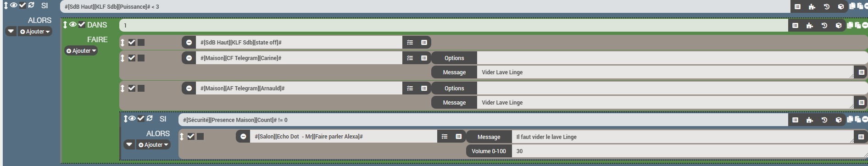The width and height of the screenshot is (868, 166).
Task: Click the remove icon on CF Telegram Carine action
Action: 189,58
